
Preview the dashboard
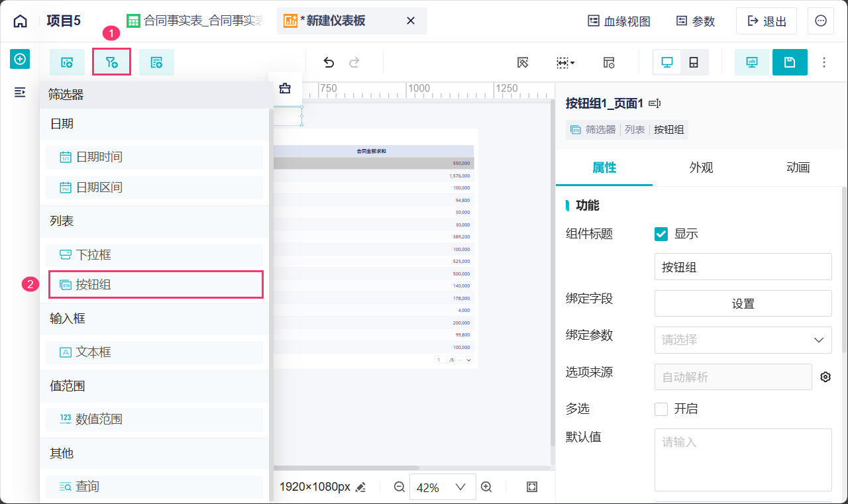pyautogui.click(x=752, y=62)
